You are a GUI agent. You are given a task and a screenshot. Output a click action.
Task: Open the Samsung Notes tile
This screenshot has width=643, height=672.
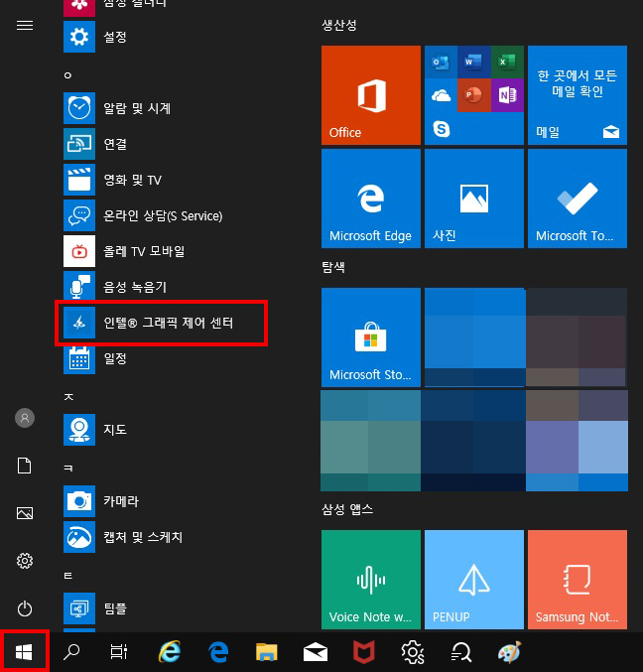(x=578, y=580)
